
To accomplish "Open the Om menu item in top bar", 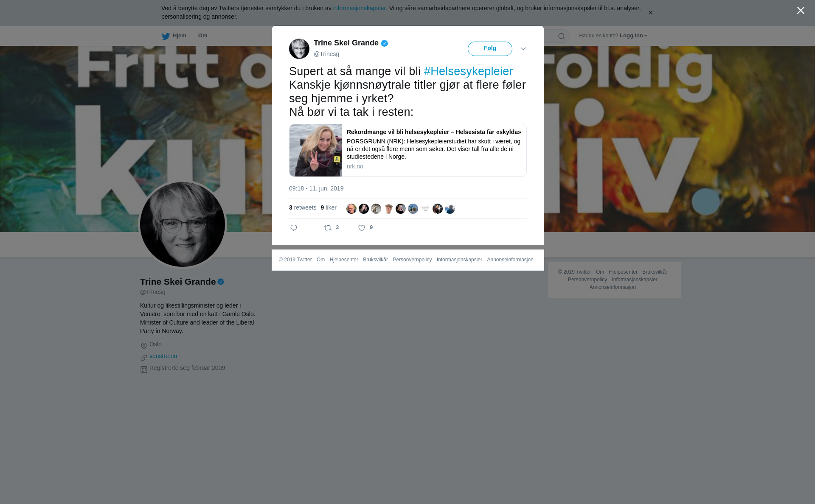I will [202, 36].
